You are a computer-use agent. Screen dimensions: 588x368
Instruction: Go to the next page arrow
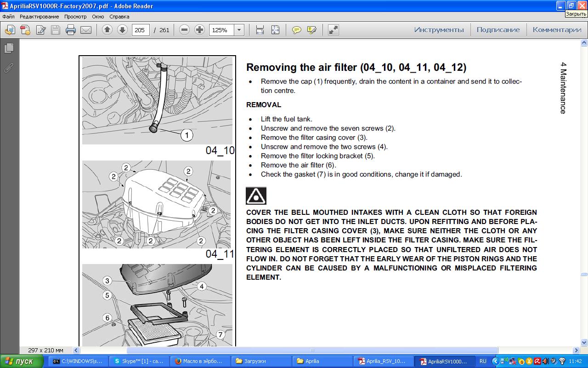[122, 30]
